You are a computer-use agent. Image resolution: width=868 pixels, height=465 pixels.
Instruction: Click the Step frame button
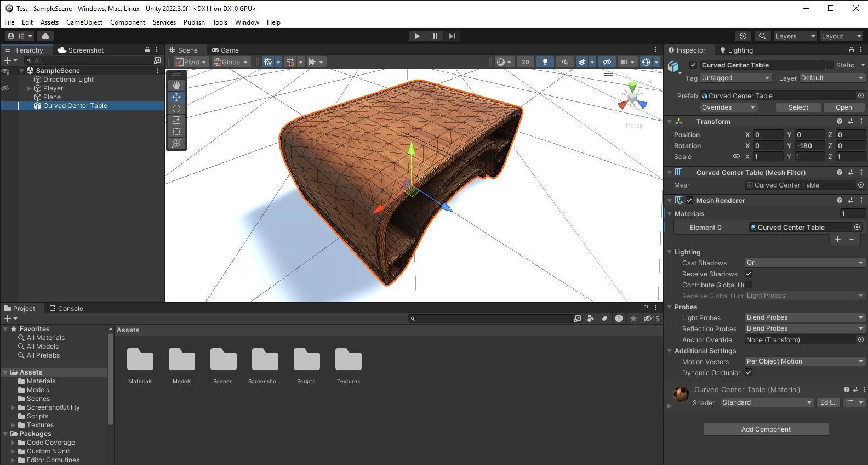[452, 36]
